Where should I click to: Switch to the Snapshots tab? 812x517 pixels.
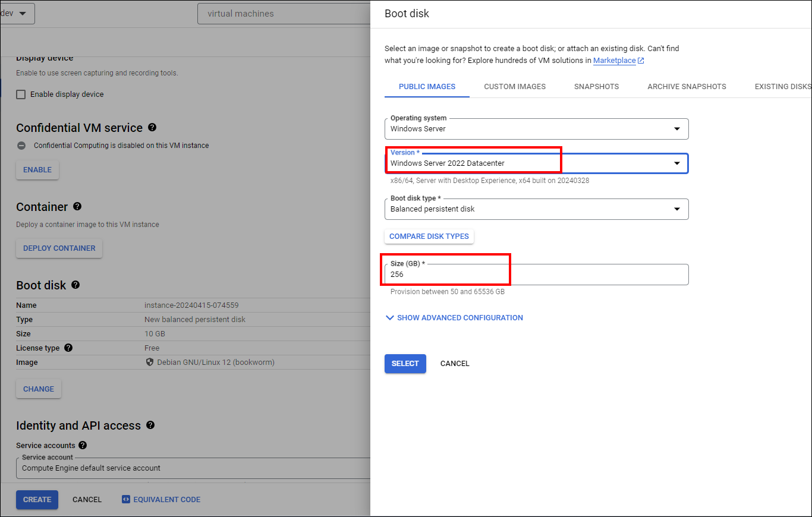point(596,87)
